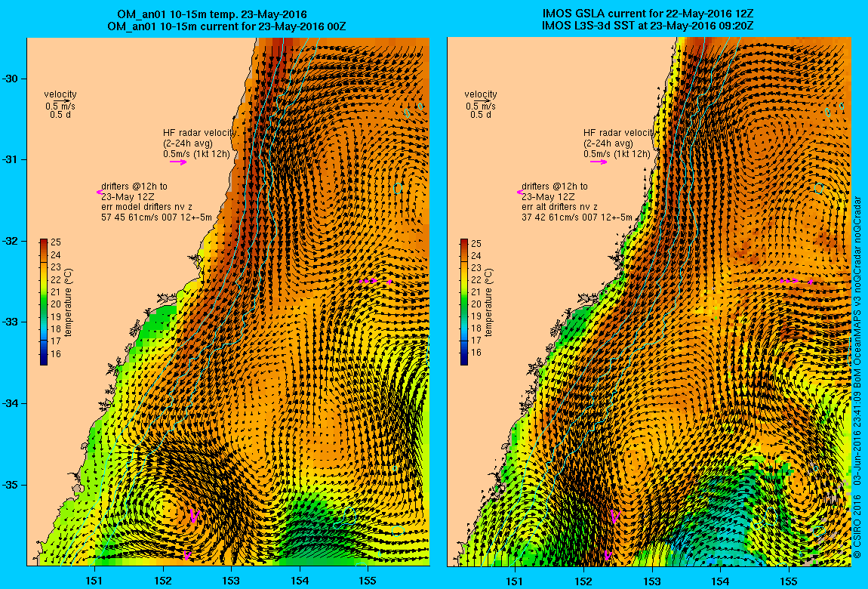Click longitude label '151' under left map

coord(94,581)
